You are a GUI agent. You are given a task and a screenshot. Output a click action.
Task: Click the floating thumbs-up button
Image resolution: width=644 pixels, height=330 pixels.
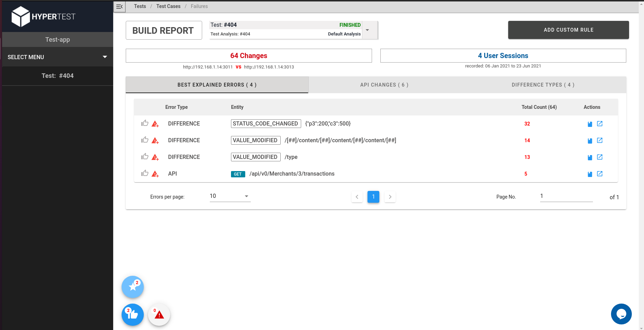133,315
